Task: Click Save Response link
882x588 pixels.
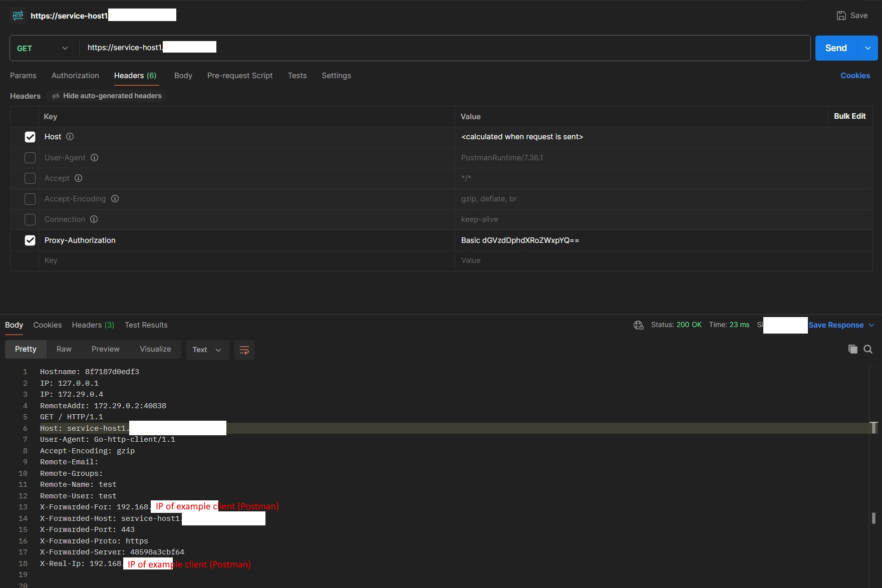Action: pos(836,325)
